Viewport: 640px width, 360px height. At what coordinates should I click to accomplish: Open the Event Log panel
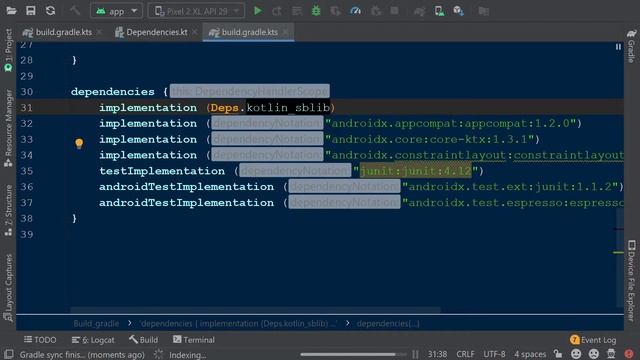point(593,340)
